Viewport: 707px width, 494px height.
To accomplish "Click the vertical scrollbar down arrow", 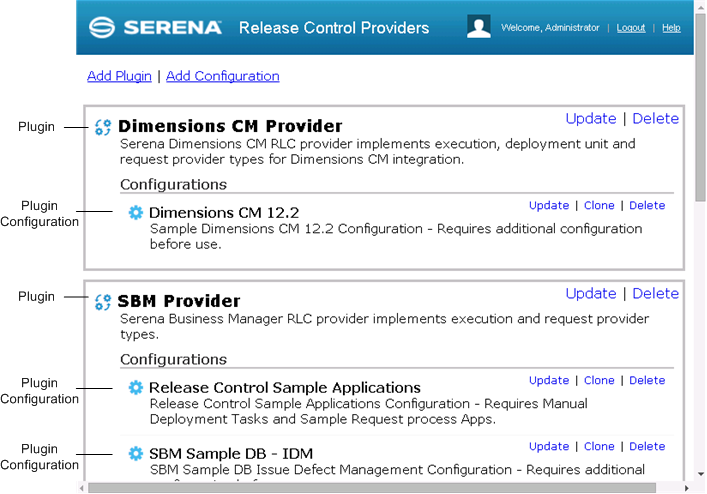I will pos(701,474).
